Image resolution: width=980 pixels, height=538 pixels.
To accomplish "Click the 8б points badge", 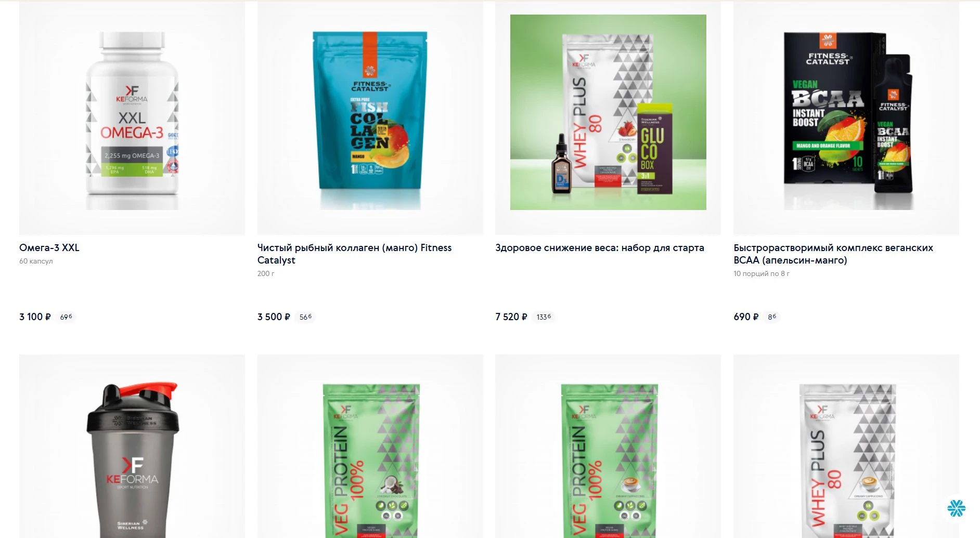I will point(772,317).
